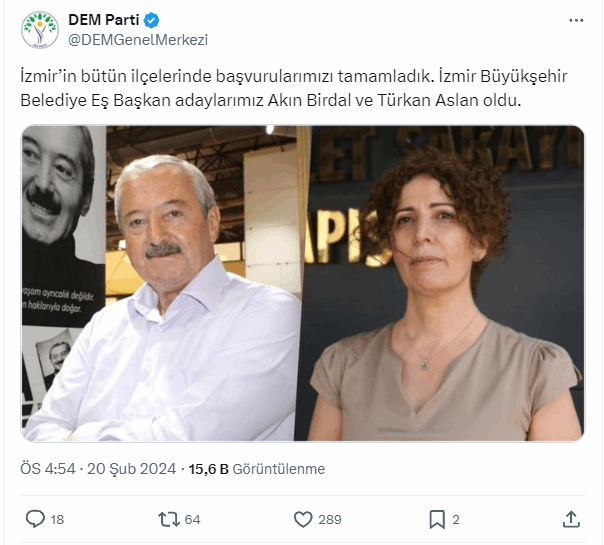Click the ÖS 4:54 · 20 Şub 2024 timestamp
The image size is (604, 545).
point(98,469)
